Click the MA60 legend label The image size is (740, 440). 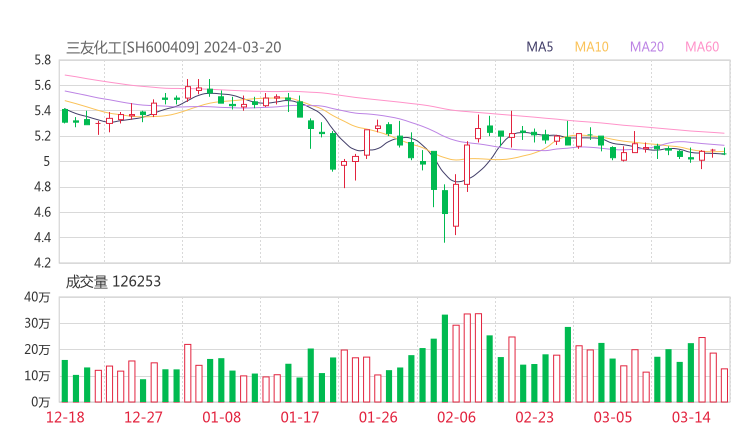(x=702, y=47)
